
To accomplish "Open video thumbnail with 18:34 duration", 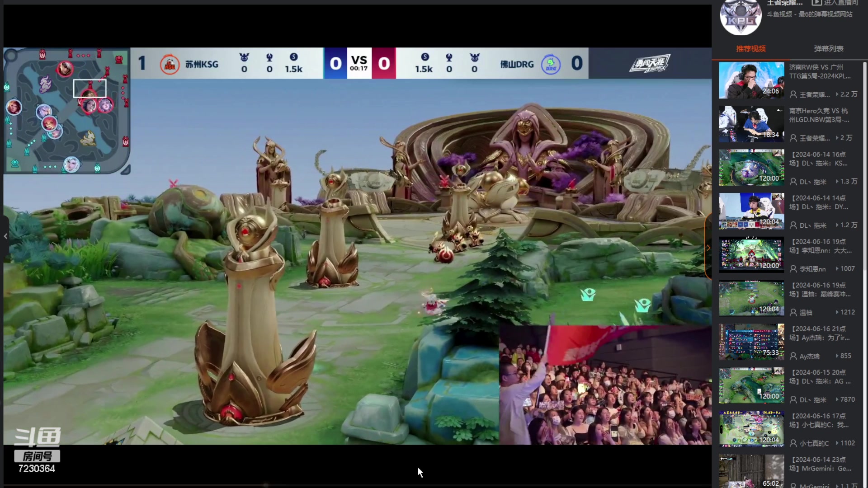I will pos(751,124).
